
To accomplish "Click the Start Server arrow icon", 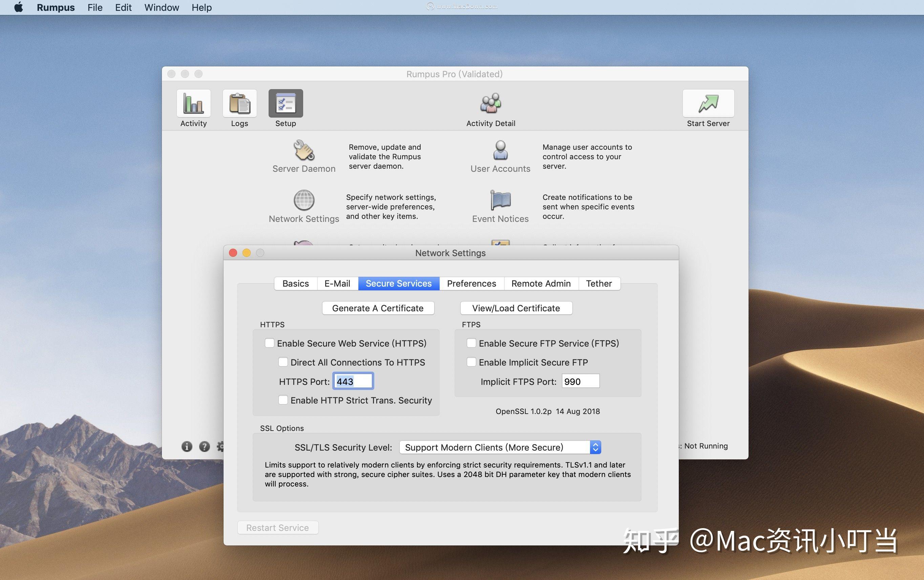I will pyautogui.click(x=708, y=103).
